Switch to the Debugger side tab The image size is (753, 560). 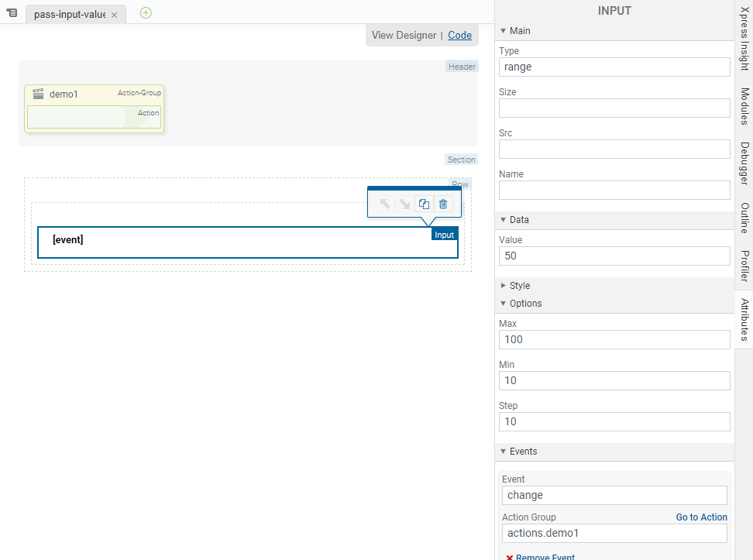point(744,163)
